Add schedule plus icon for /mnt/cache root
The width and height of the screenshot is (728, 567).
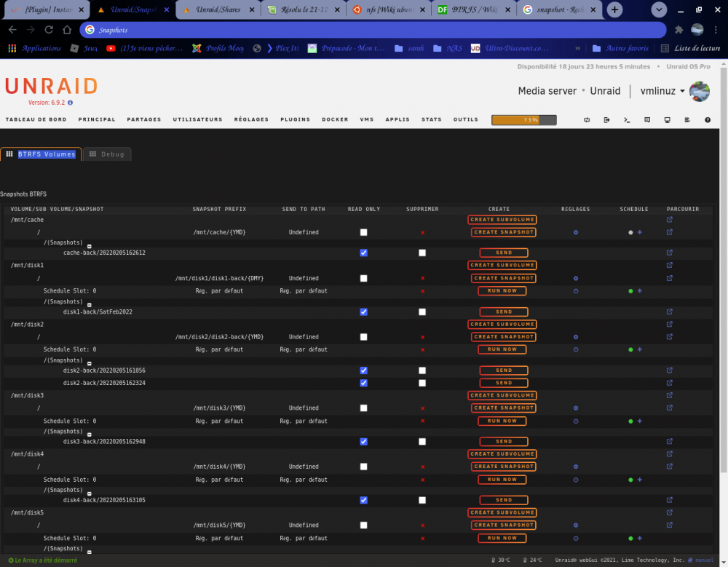(x=640, y=232)
